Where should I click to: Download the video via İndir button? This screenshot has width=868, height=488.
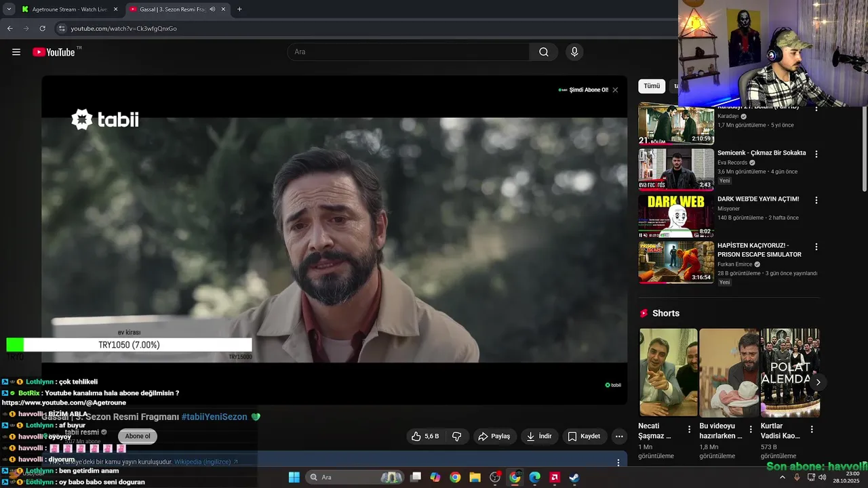click(x=540, y=436)
